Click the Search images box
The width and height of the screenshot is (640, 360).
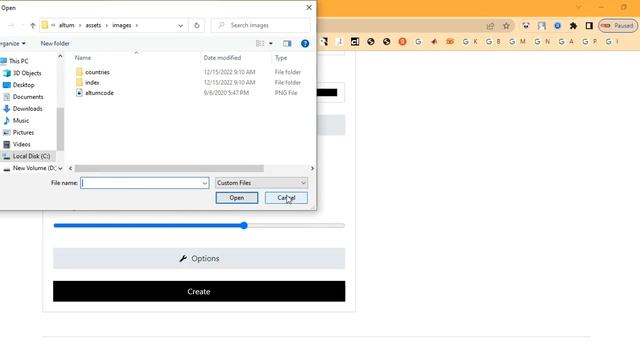[260, 25]
